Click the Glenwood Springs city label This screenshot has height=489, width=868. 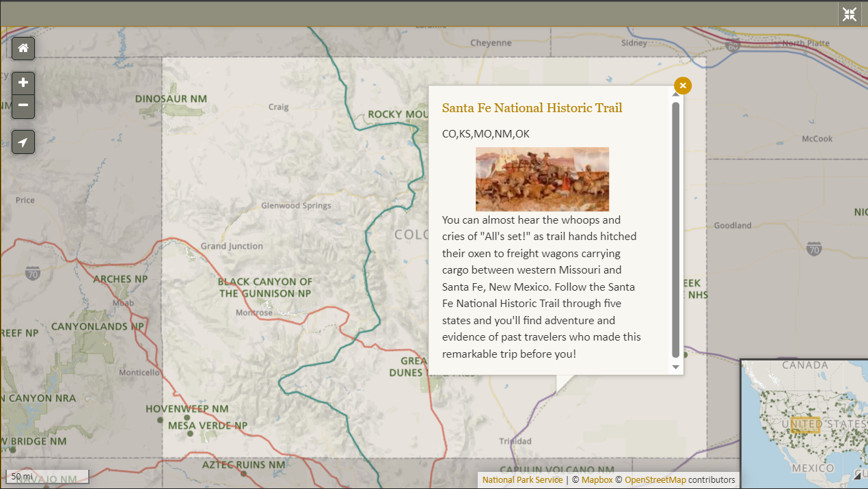[296, 205]
